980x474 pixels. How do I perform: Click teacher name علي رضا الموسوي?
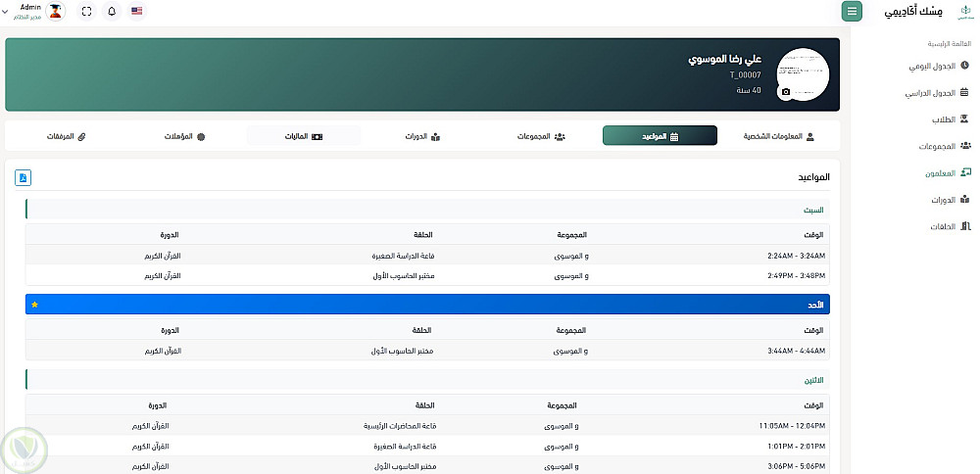click(725, 60)
